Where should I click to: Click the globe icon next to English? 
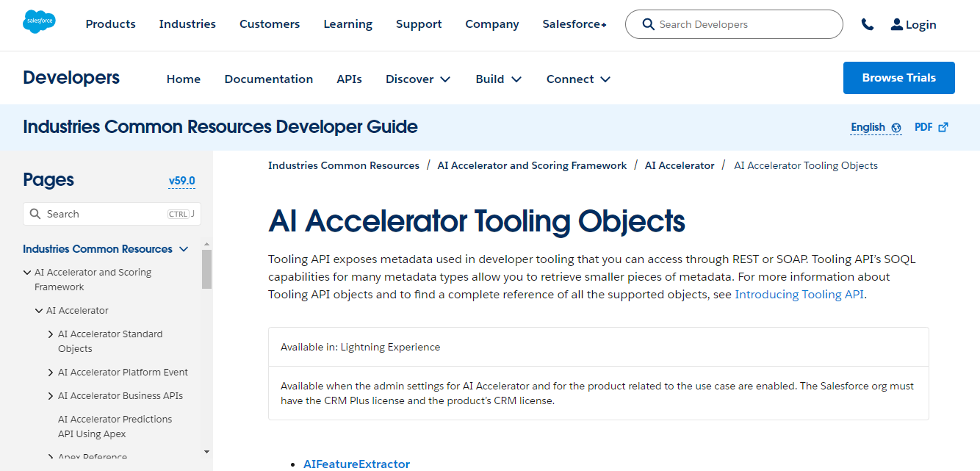point(896,128)
